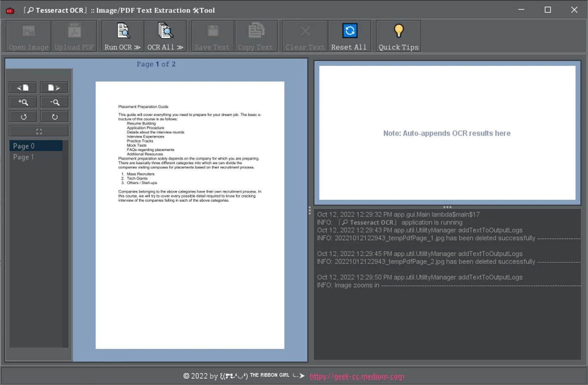Image resolution: width=588 pixels, height=385 pixels.
Task: Rotate the page counter-clockwise
Action: pos(23,117)
